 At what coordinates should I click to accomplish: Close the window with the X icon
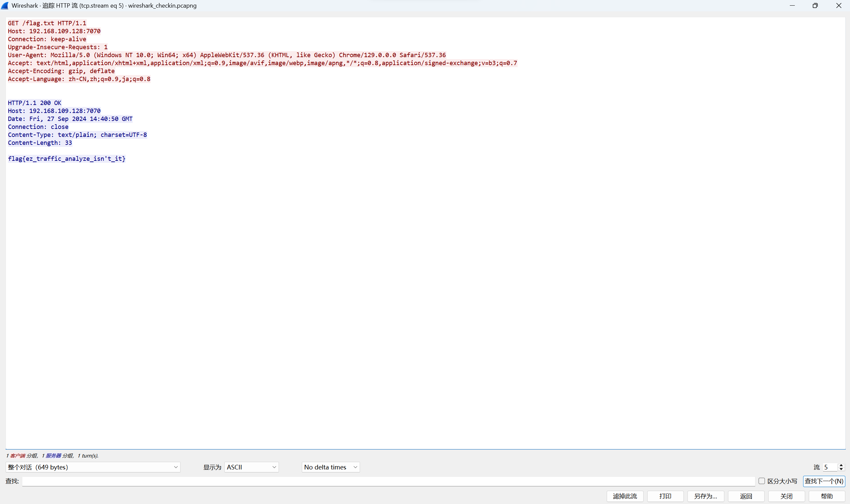click(838, 5)
